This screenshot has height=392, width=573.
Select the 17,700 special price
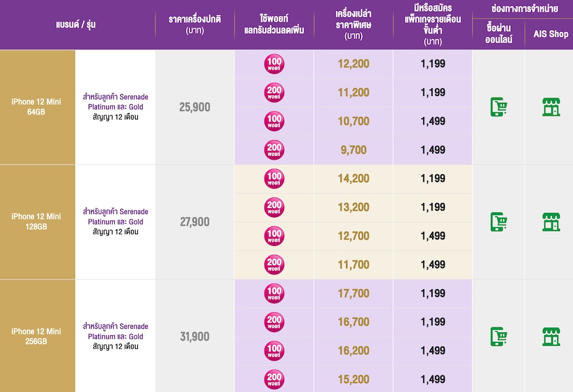[353, 293]
